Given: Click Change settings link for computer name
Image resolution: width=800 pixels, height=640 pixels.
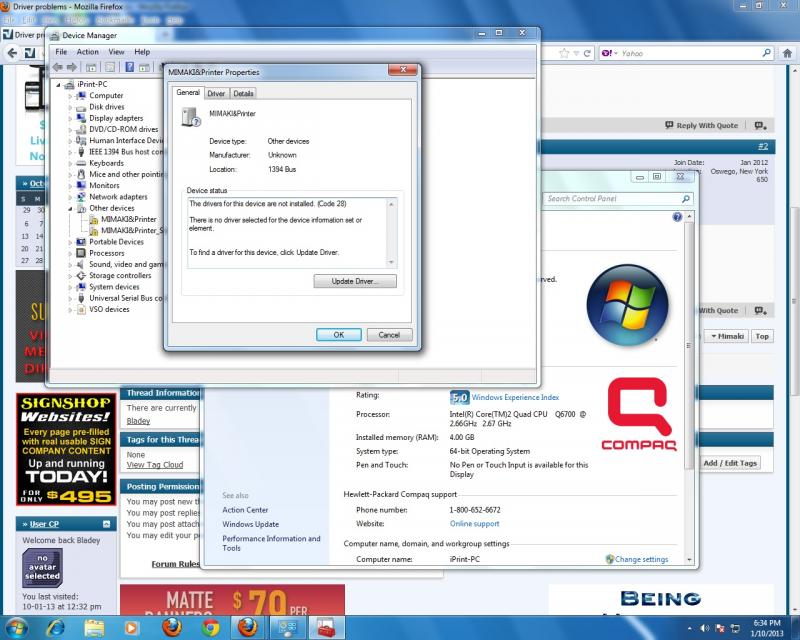Looking at the screenshot, I should (641, 559).
